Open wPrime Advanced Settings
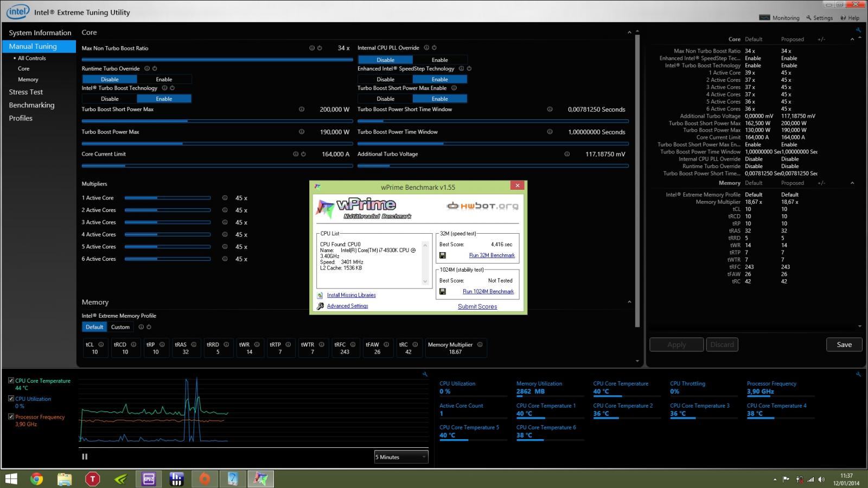Viewport: 868px width, 488px height. click(x=348, y=306)
